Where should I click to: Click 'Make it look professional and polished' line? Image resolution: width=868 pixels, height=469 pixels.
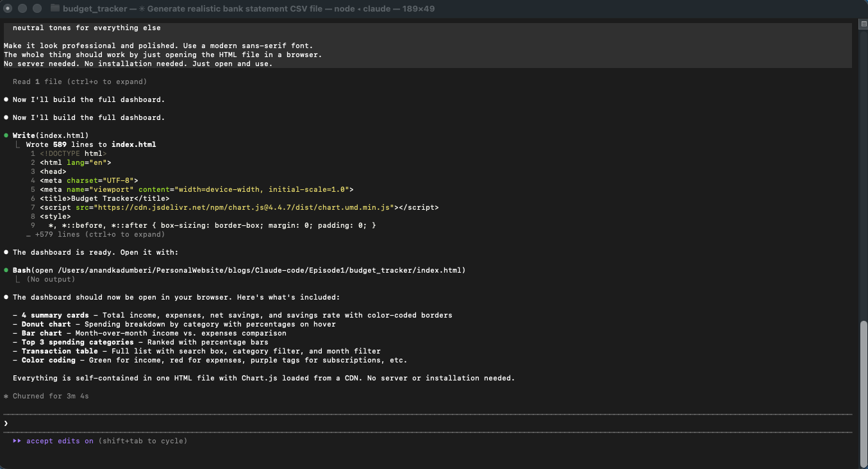(158, 46)
